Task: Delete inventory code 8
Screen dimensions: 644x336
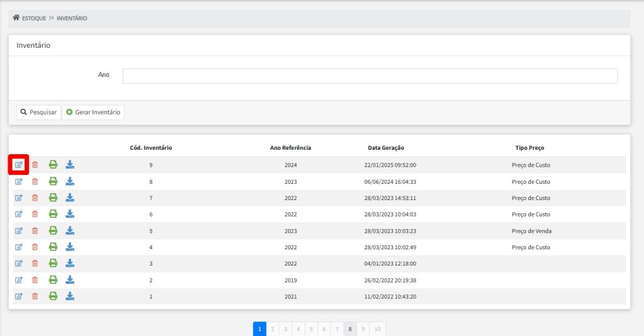Action: coord(35,181)
